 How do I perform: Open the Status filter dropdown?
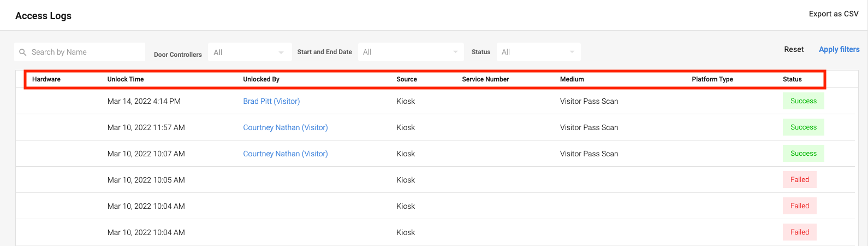point(538,52)
